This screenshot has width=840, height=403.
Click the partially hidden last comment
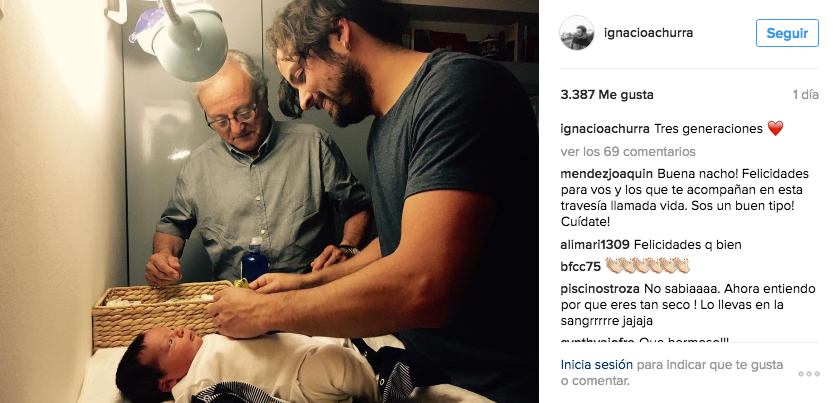pos(645,340)
